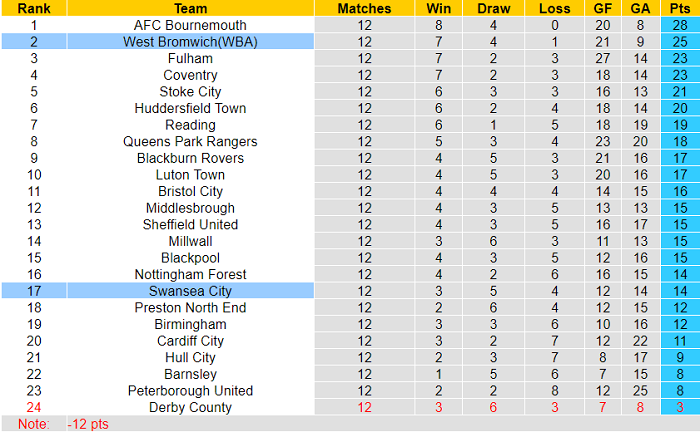The image size is (700, 432).
Task: Click on Stoke City team name
Action: coord(190,92)
